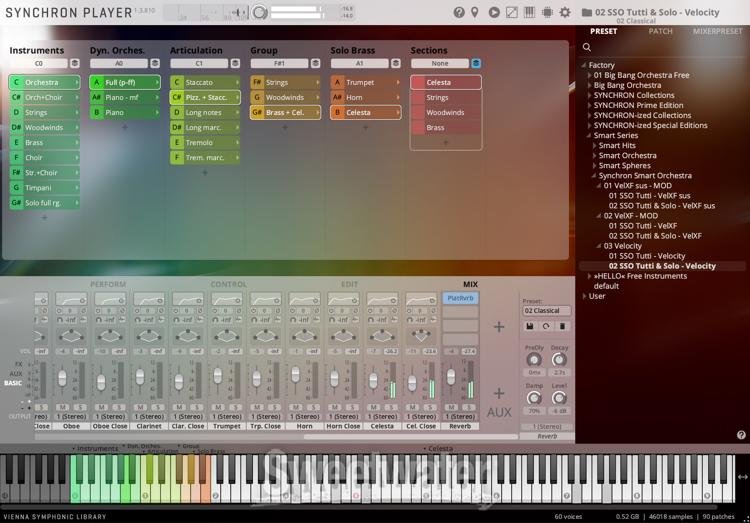The image size is (750, 523).
Task: Click the reload preset icon under 02 Classical
Action: [546, 326]
